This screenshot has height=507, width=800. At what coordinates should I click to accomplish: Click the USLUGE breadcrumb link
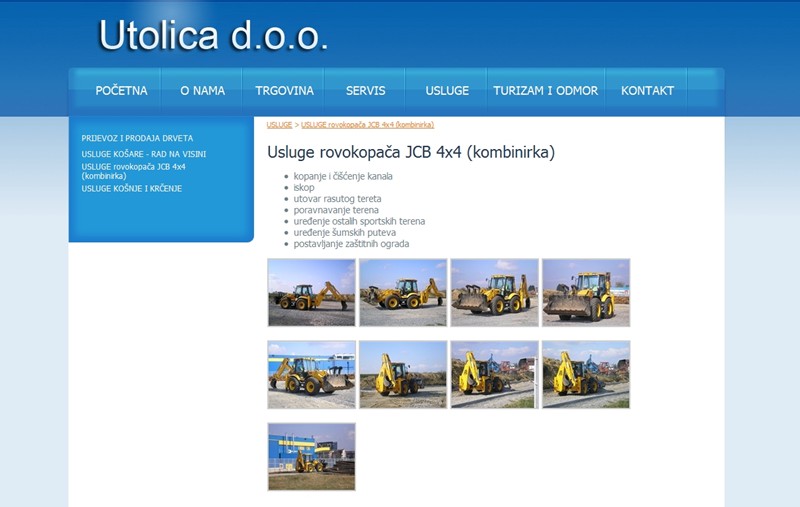point(280,124)
